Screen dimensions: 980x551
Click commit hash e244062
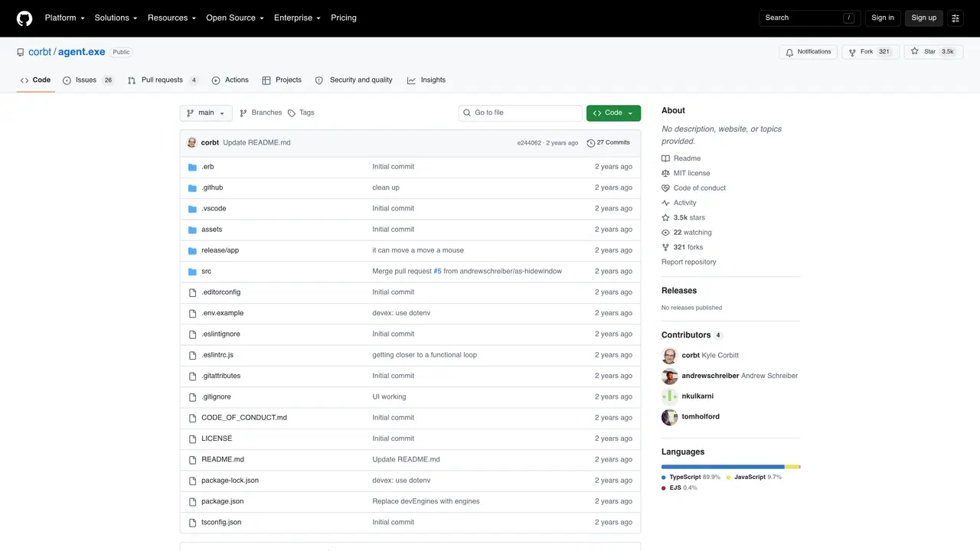pos(529,143)
